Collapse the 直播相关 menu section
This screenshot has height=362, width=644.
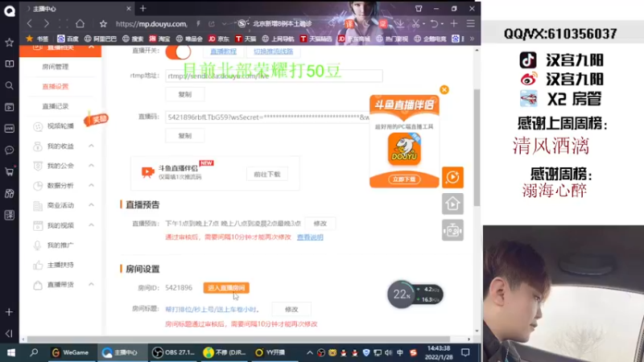point(91,47)
